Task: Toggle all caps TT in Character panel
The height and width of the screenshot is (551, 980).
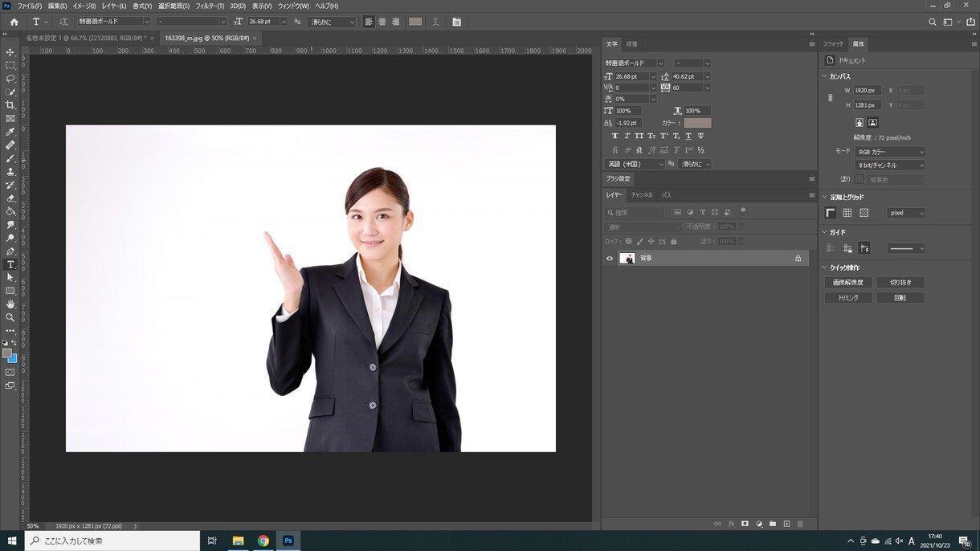Action: 639,137
